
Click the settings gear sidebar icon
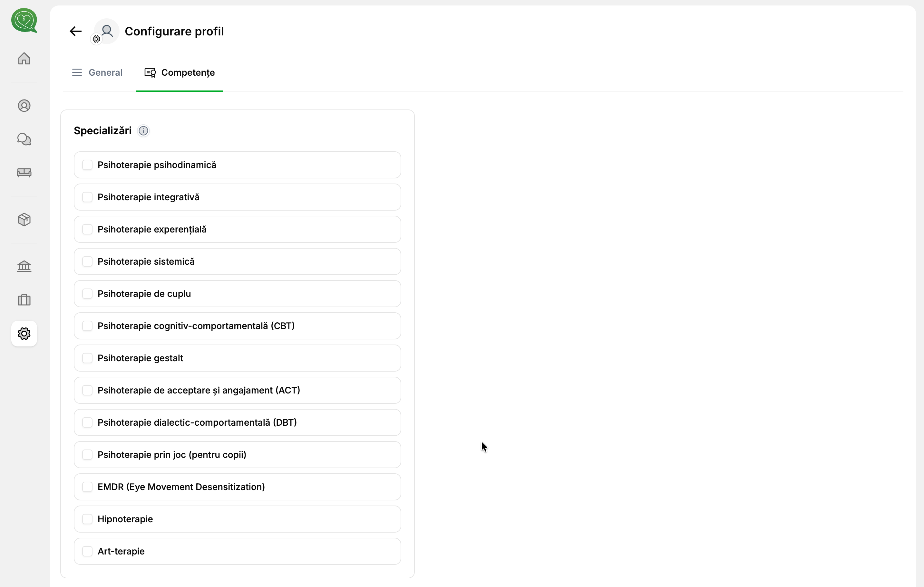[x=24, y=334]
